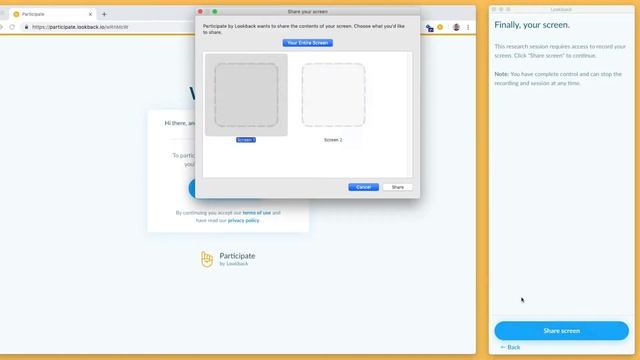Viewport: 640px width, 360px height.
Task: Reload the browser page
Action: (x=12, y=27)
